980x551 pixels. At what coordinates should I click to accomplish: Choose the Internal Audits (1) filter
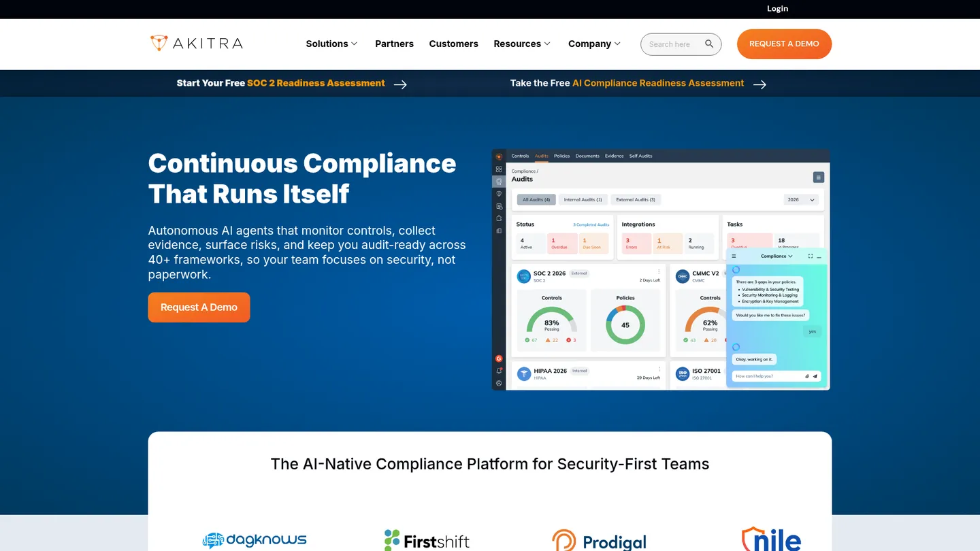(x=583, y=200)
